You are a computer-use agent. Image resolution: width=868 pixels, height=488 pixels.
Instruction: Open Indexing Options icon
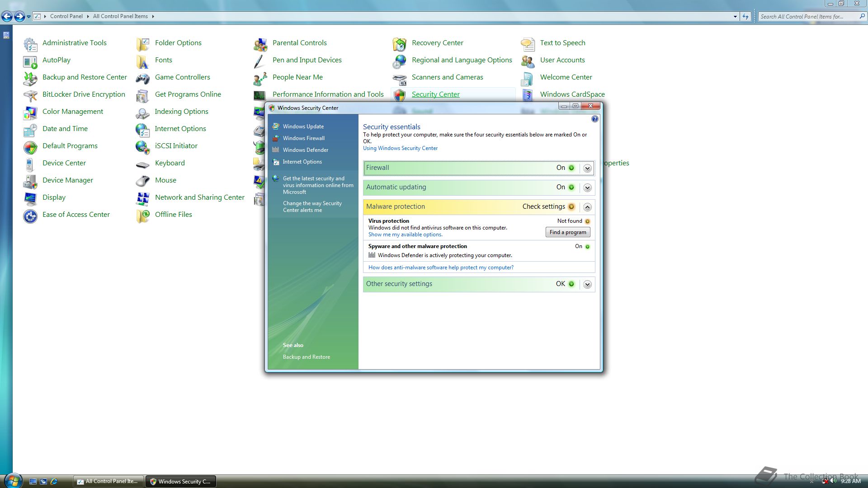pyautogui.click(x=143, y=113)
